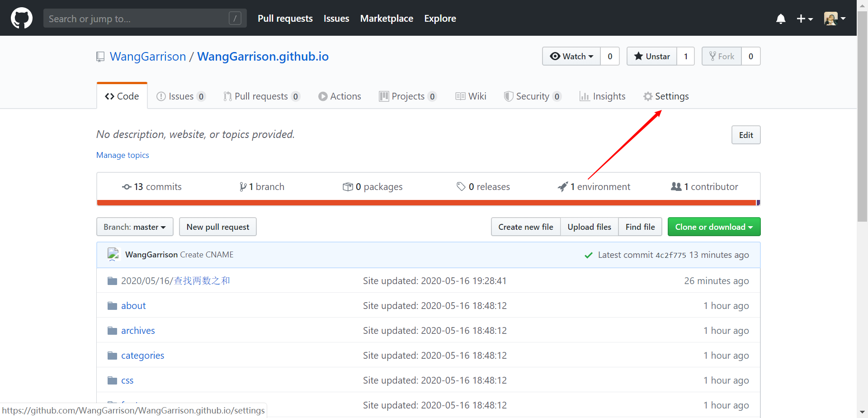This screenshot has height=418, width=868.
Task: Expand the Watch dropdown
Action: pos(571,56)
